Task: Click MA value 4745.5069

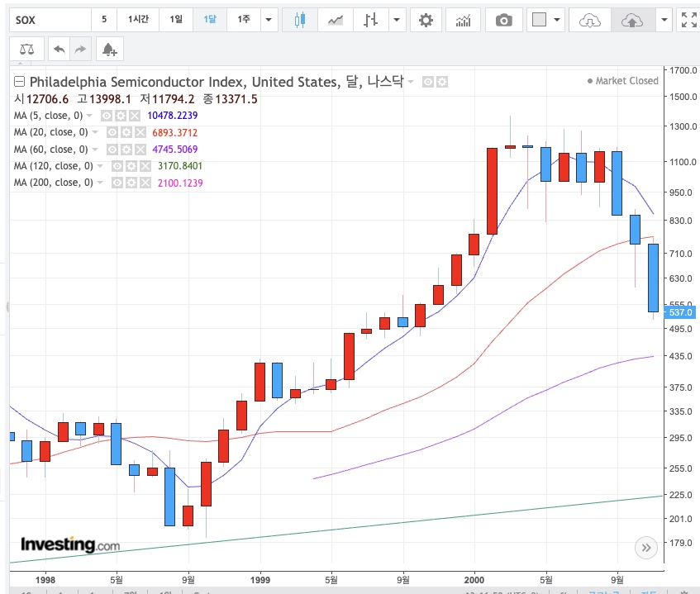Action: click(174, 150)
